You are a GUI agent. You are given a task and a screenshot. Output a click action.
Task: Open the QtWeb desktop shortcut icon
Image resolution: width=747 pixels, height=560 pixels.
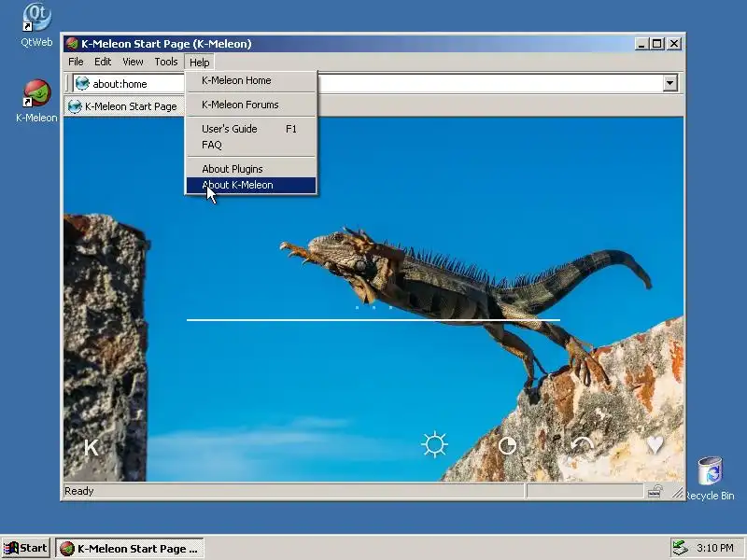[x=36, y=18]
